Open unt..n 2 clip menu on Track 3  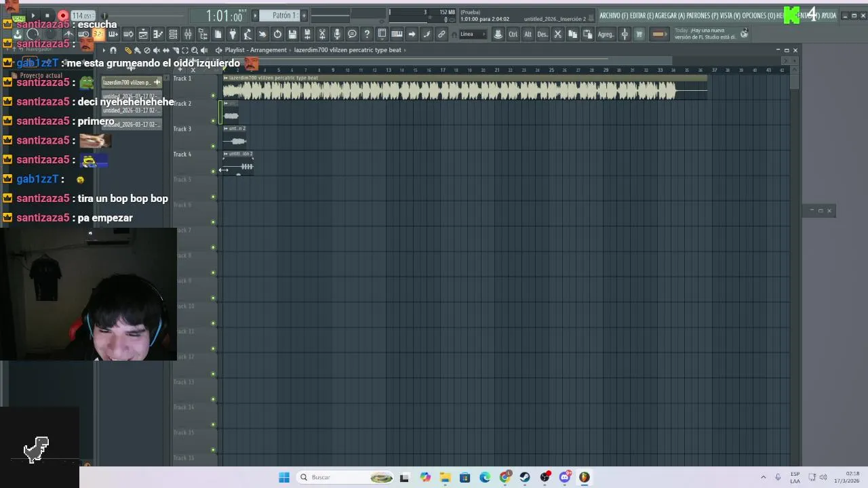click(226, 128)
